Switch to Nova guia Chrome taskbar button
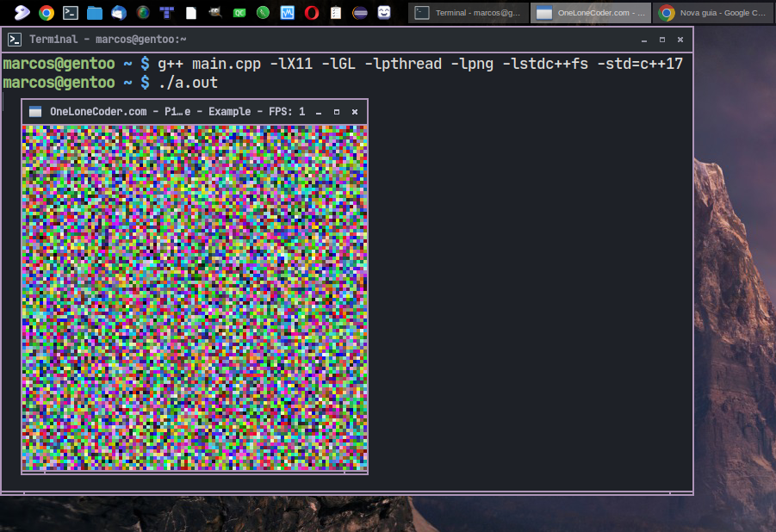776x532 pixels. [x=714, y=13]
